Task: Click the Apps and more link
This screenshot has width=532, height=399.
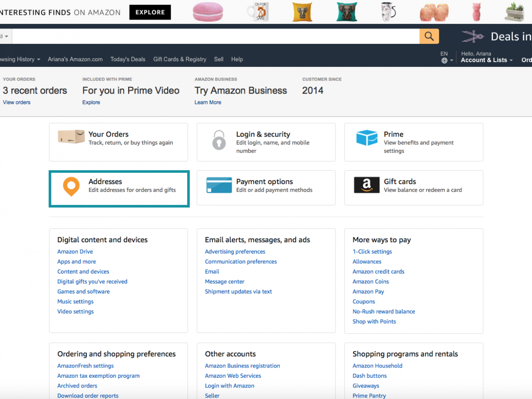Action: [x=77, y=262]
